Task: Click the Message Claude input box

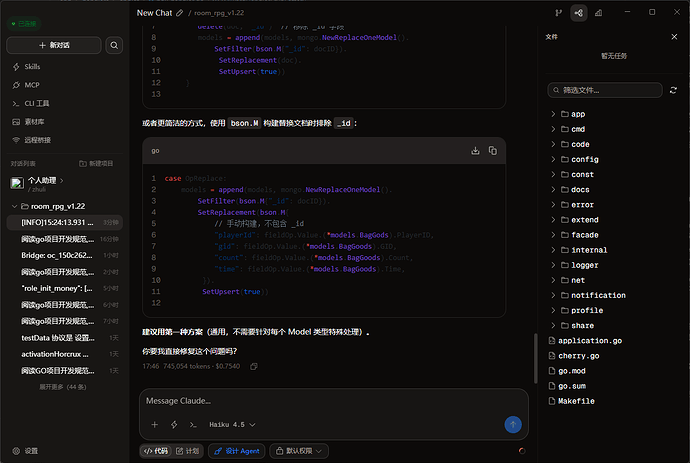Action: tap(333, 401)
